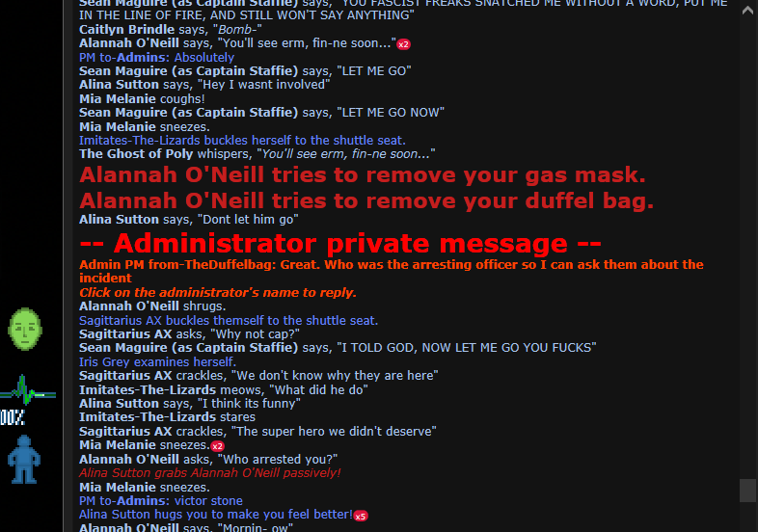Click 'Imitates-The-Lizards buckles herself' message
The height and width of the screenshot is (532, 758).
pyautogui.click(x=242, y=141)
